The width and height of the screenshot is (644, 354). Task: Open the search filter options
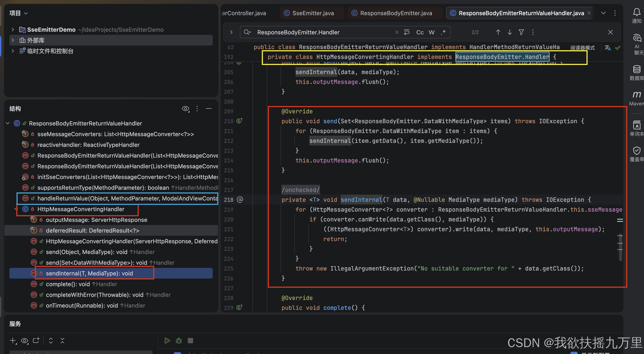521,32
